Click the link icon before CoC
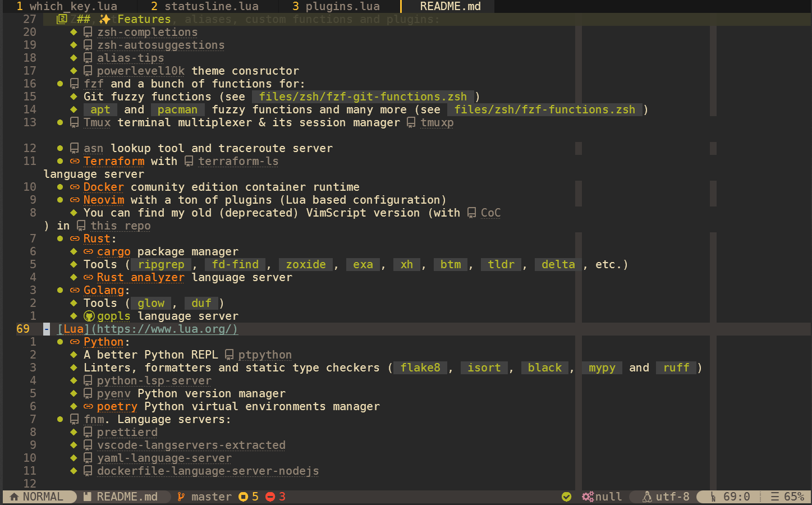Screen dimensions: 812x505 [x=471, y=213]
